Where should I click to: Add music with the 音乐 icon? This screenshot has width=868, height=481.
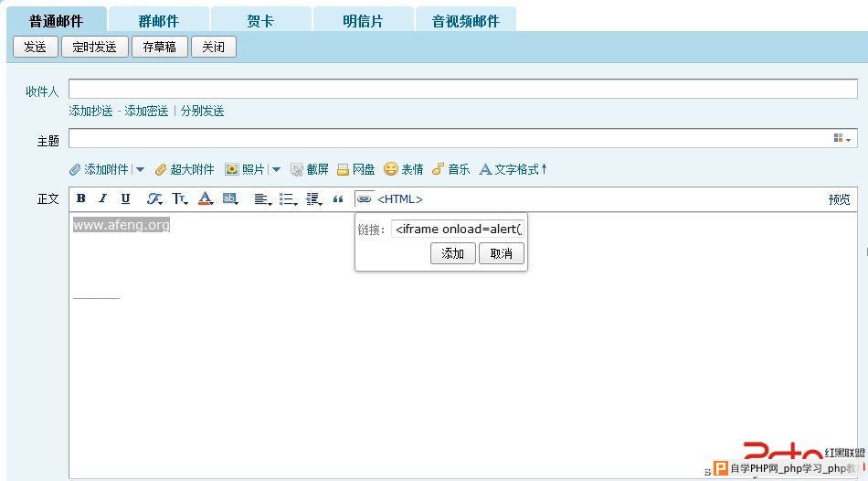click(x=451, y=169)
